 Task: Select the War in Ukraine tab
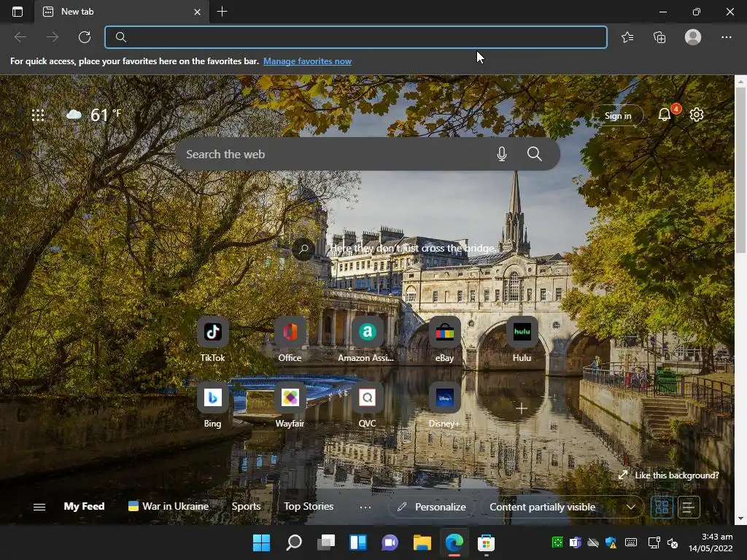(x=169, y=506)
